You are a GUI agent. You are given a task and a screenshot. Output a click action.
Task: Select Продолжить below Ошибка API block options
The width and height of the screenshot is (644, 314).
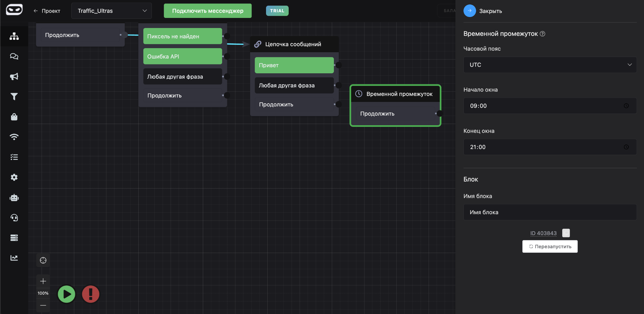point(183,95)
